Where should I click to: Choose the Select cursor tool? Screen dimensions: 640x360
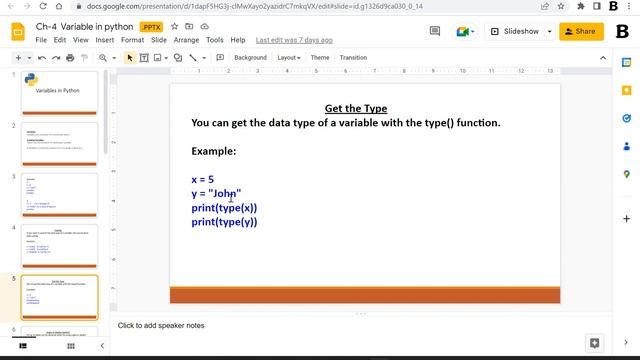pos(130,58)
